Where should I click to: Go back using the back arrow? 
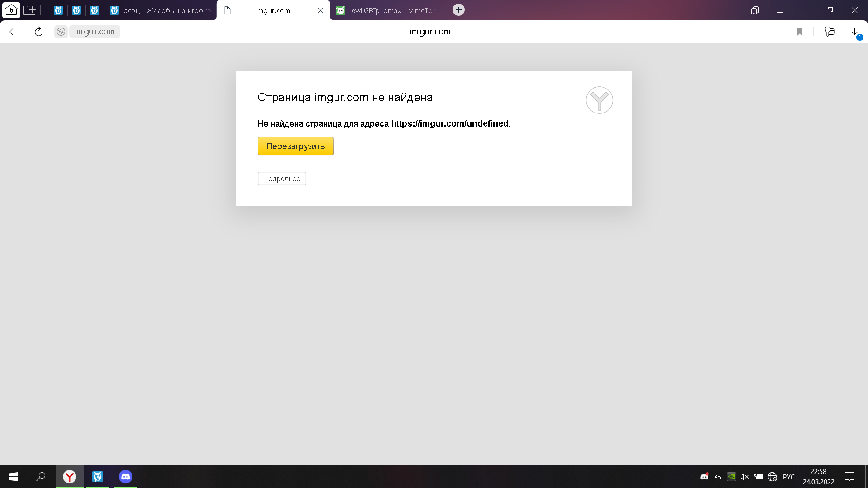[14, 32]
